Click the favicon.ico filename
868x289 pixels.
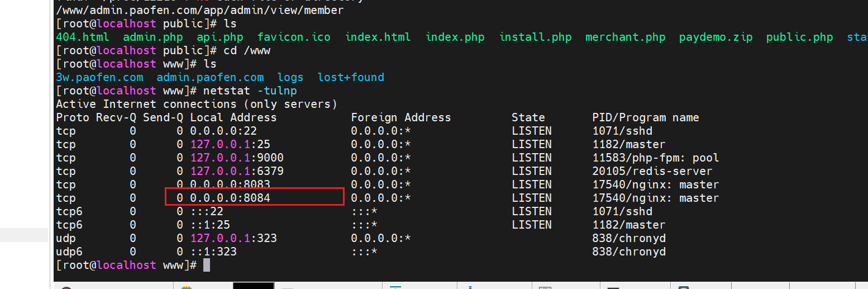click(x=294, y=37)
